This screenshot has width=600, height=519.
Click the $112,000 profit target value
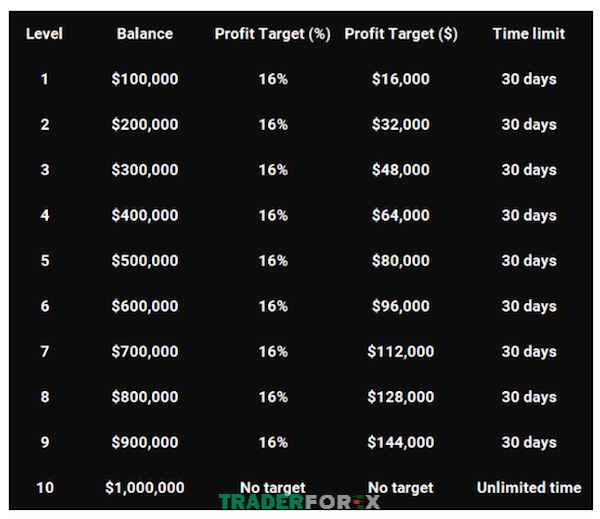pos(401,351)
